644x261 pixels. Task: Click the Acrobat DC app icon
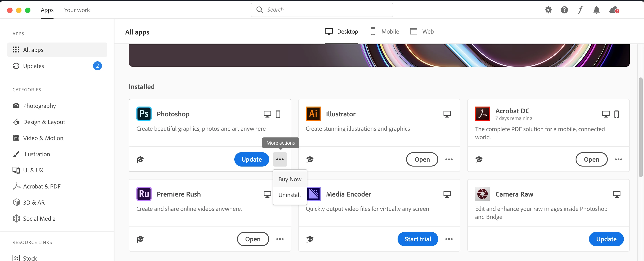(483, 114)
